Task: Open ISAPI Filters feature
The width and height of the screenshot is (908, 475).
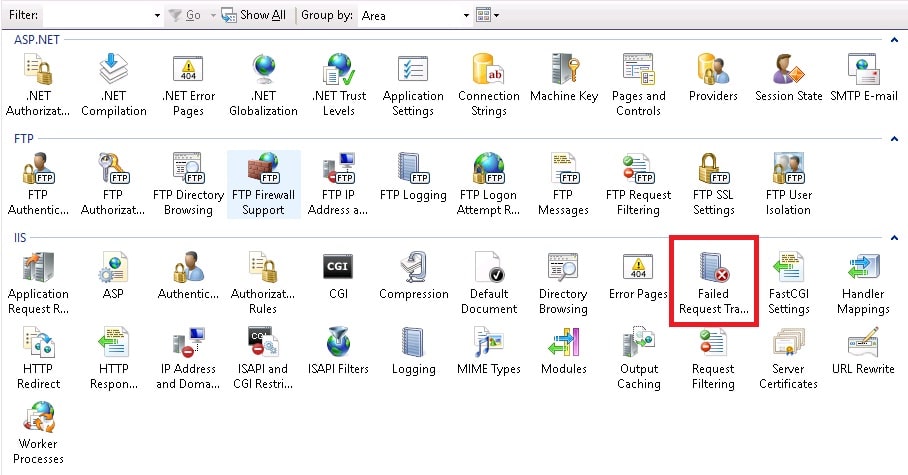Action: point(339,351)
